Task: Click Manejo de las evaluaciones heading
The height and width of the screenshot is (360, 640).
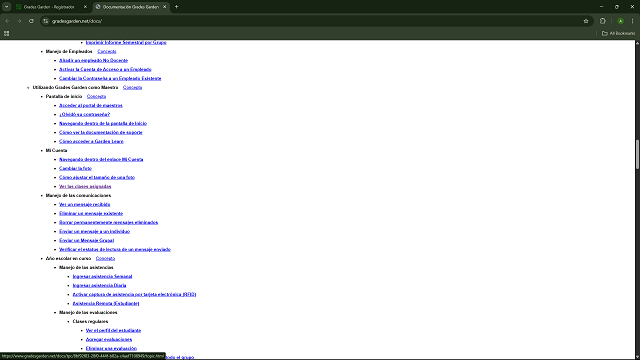Action: click(x=88, y=312)
